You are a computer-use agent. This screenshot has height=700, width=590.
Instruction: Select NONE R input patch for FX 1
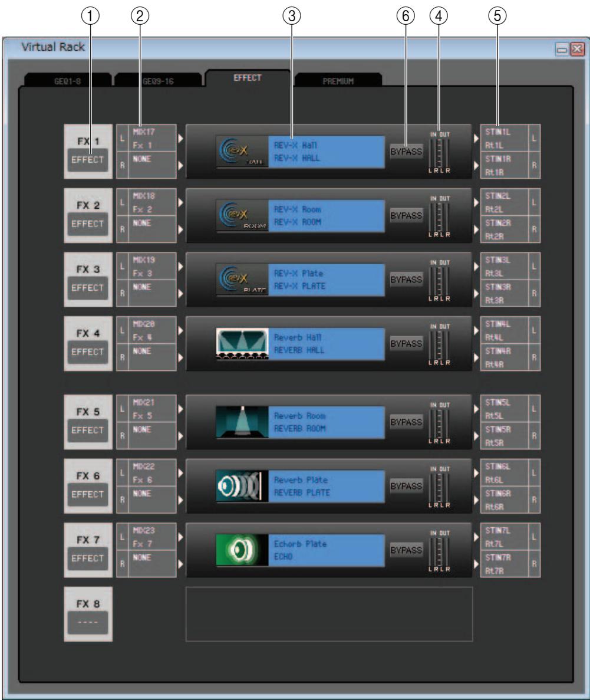click(152, 165)
